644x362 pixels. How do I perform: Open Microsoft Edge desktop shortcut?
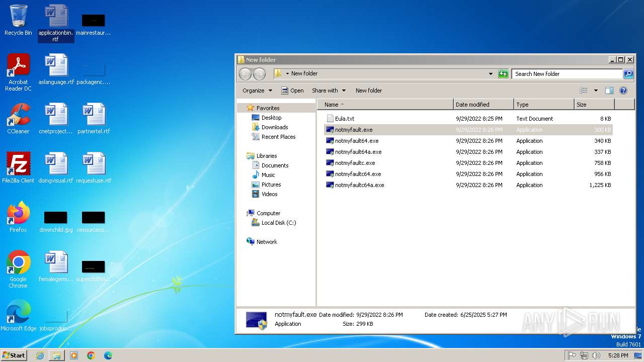pos(18,316)
